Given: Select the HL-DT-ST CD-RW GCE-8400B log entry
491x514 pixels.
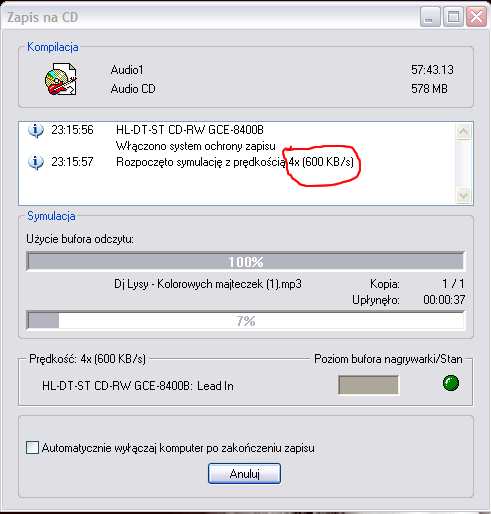Looking at the screenshot, I should (190, 130).
